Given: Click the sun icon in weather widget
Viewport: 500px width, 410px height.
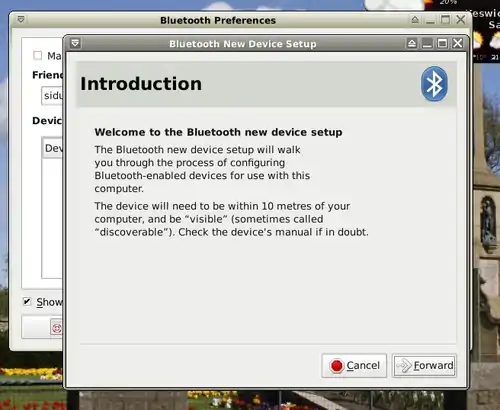Looking at the screenshot, I should pyautogui.click(x=477, y=41).
